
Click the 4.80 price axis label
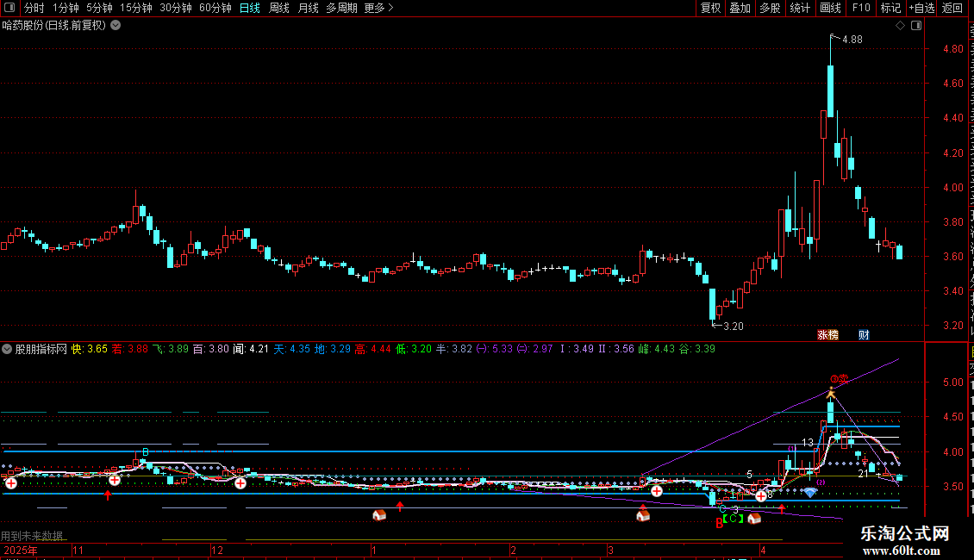tap(952, 48)
